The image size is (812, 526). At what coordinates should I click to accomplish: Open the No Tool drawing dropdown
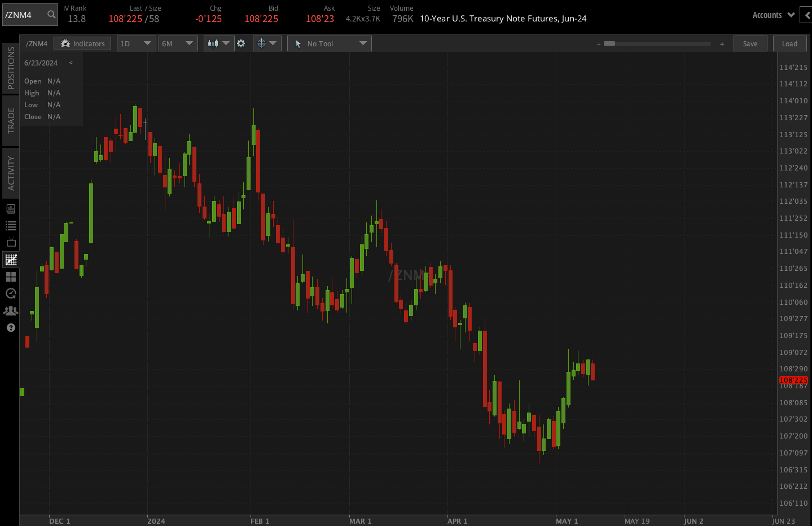tap(329, 43)
